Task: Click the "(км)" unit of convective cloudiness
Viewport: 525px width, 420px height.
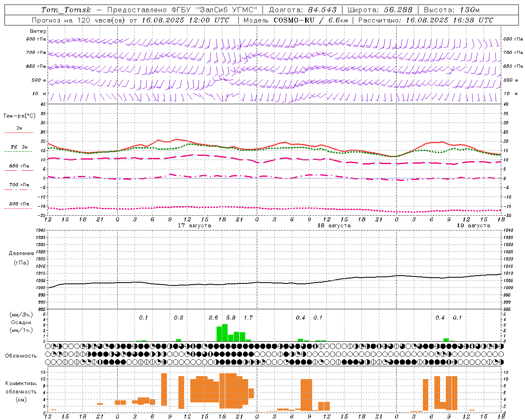Action: point(21,399)
